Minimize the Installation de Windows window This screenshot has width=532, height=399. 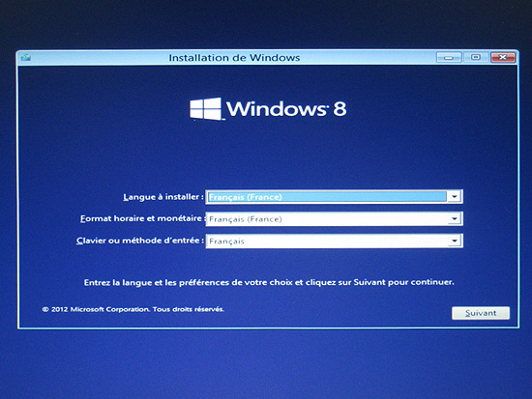click(x=449, y=58)
